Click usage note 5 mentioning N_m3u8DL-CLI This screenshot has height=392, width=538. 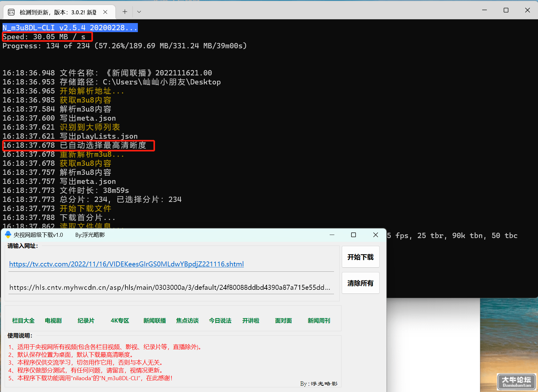[x=90, y=378]
